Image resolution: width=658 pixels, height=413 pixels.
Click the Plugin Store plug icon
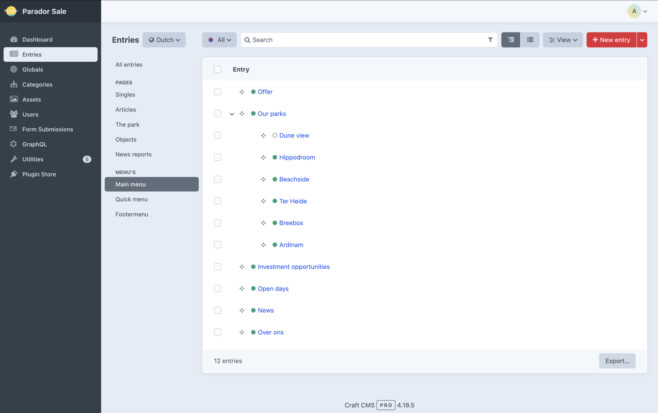click(14, 174)
